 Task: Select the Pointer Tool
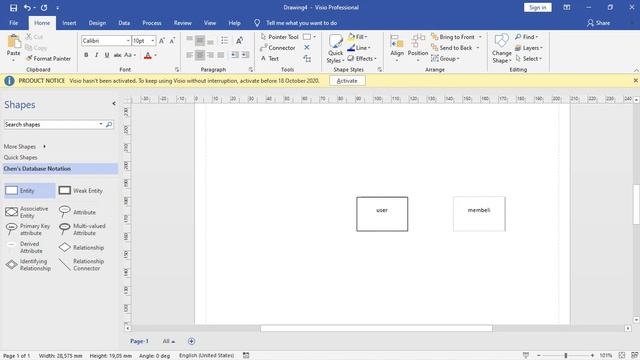pos(280,37)
